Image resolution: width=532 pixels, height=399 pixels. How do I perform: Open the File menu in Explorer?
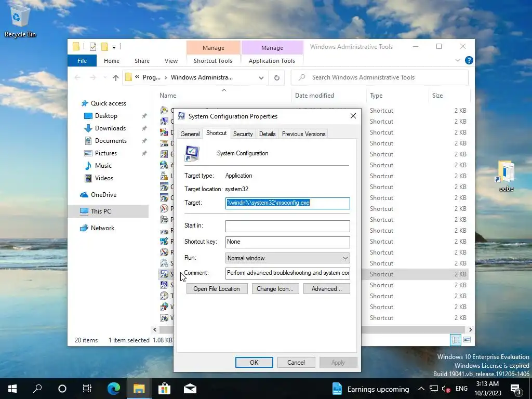(82, 61)
